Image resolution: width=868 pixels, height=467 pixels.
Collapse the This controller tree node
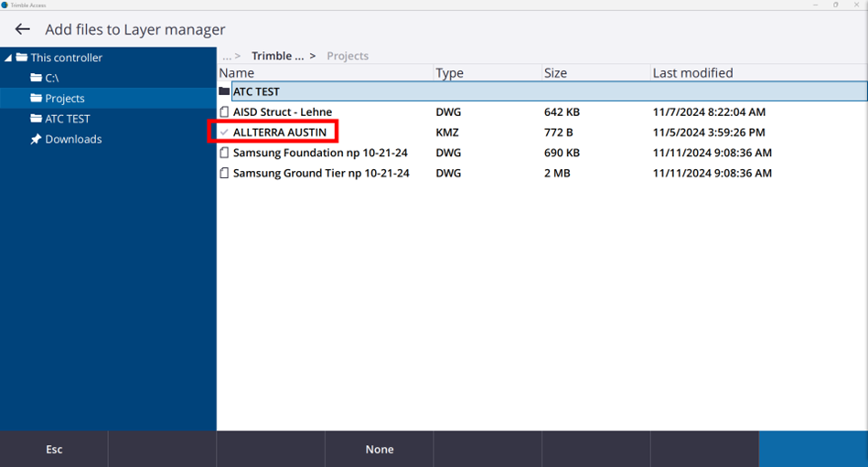(x=7, y=58)
